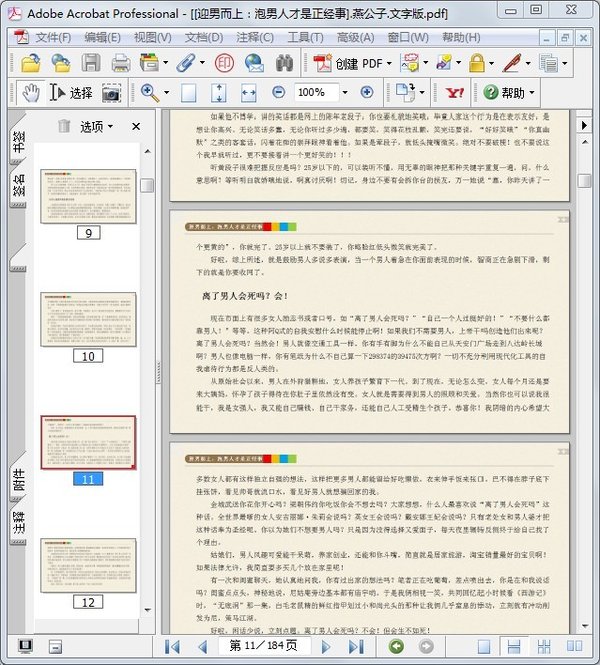Select the Snapshot camera tool
Screen dimensions: 600x665
(112, 92)
